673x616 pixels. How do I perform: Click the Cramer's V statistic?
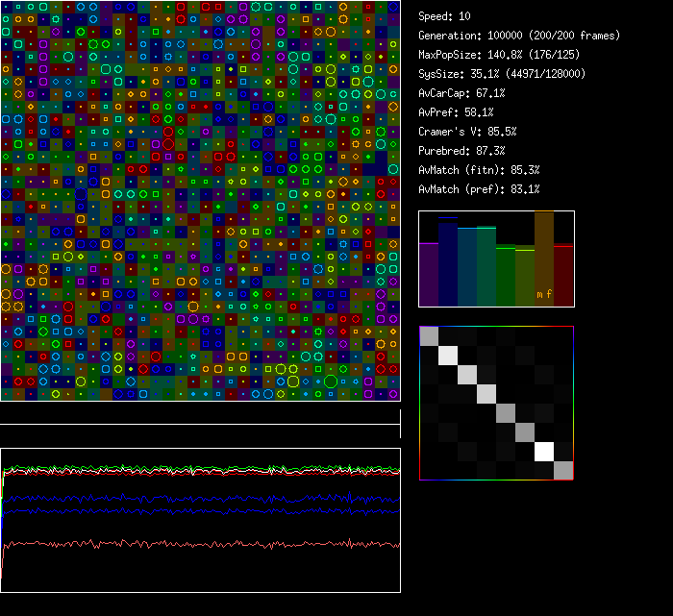tap(468, 132)
